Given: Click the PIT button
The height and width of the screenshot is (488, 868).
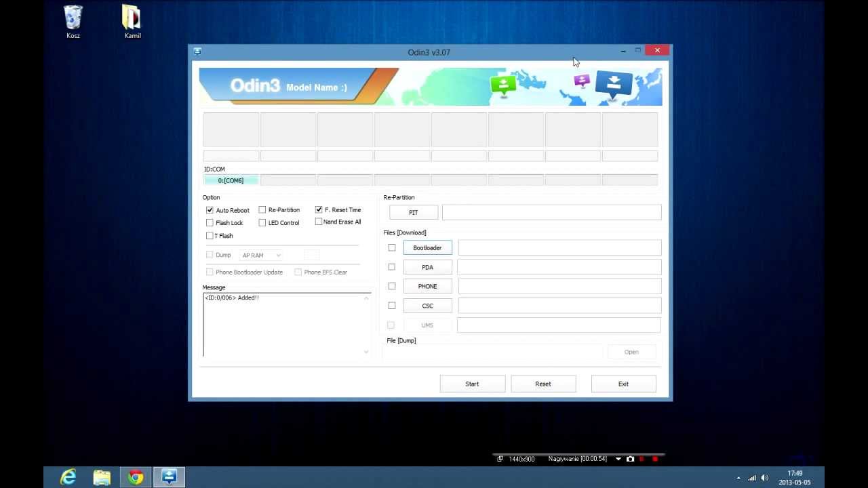Looking at the screenshot, I should point(414,212).
